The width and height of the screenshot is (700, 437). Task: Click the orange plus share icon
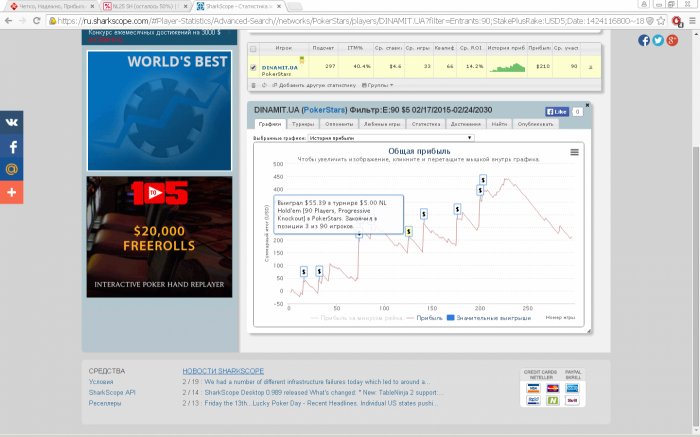[12, 192]
